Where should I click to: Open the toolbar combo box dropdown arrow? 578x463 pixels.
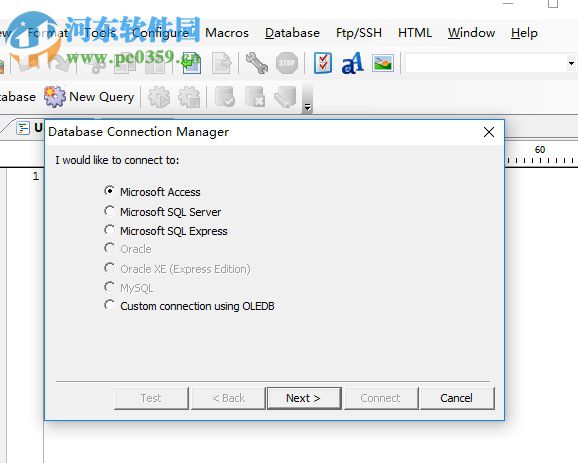pyautogui.click(x=571, y=63)
